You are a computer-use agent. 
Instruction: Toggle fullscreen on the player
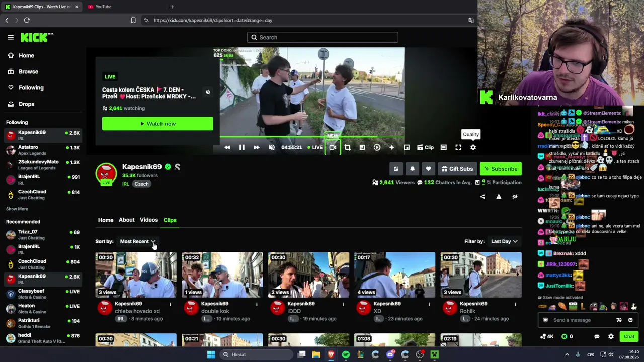pyautogui.click(x=458, y=147)
